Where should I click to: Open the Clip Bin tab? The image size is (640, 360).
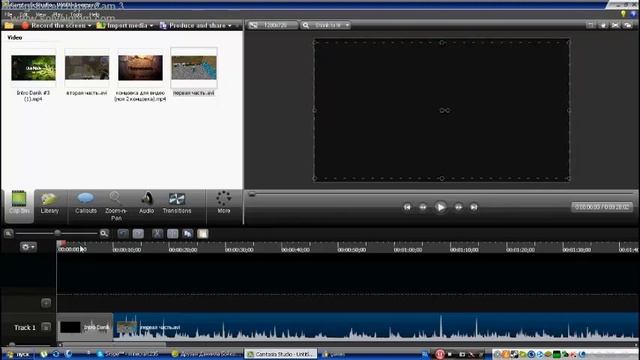(x=19, y=206)
